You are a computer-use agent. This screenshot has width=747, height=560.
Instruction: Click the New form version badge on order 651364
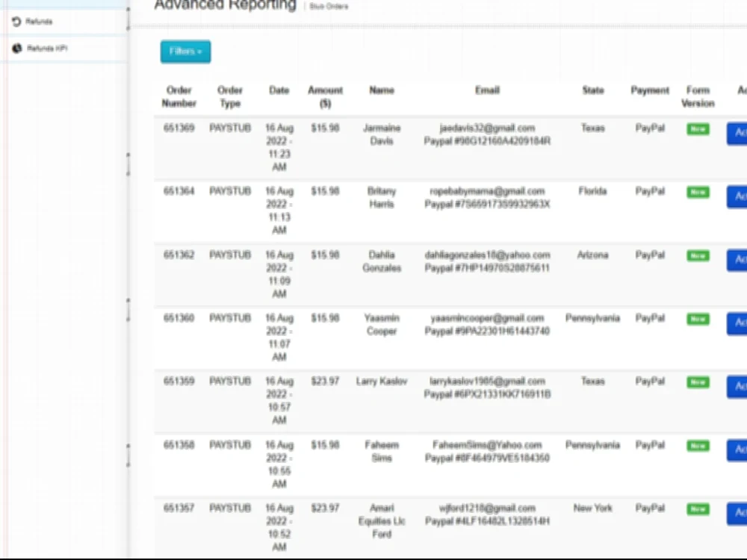click(696, 193)
